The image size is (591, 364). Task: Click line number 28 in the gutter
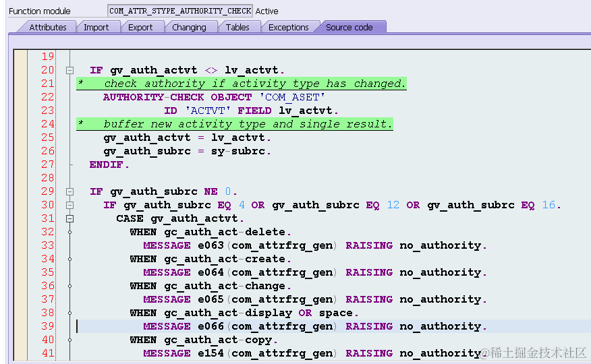48,178
